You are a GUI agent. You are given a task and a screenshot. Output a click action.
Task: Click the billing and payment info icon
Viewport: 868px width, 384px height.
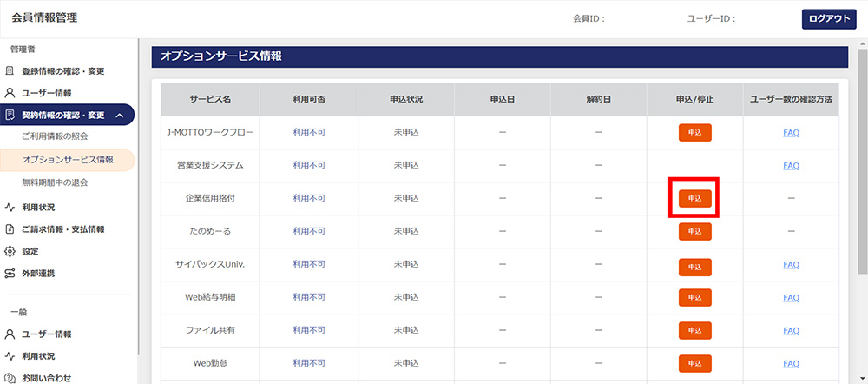tap(10, 229)
